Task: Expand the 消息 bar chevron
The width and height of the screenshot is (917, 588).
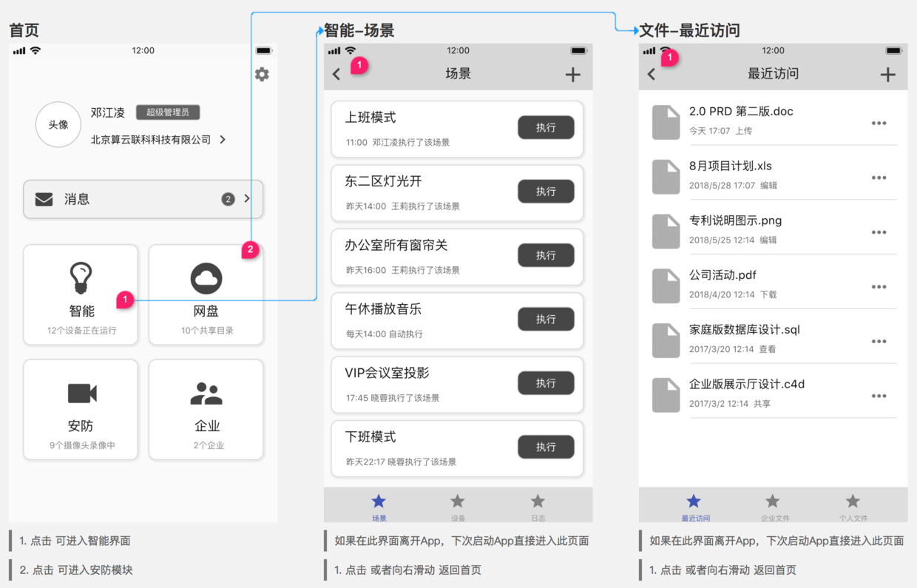Action: pos(247,199)
